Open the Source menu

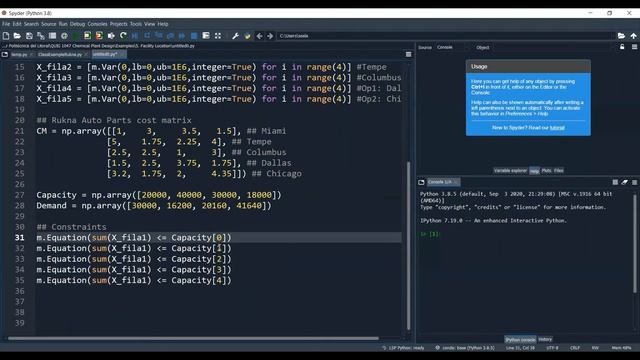click(49, 24)
